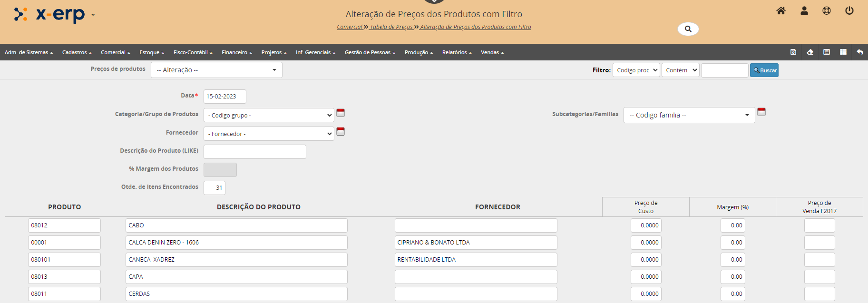Click the undo back arrow icon

coord(860,52)
